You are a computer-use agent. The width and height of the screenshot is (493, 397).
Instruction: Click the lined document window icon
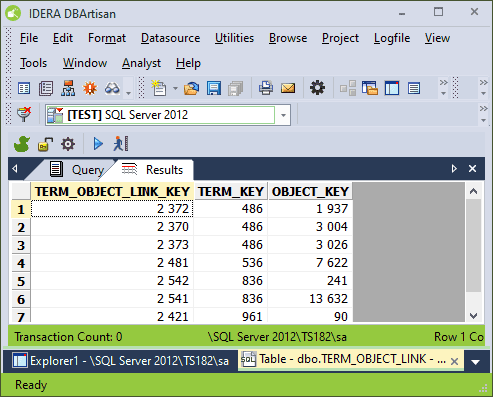coord(414,88)
